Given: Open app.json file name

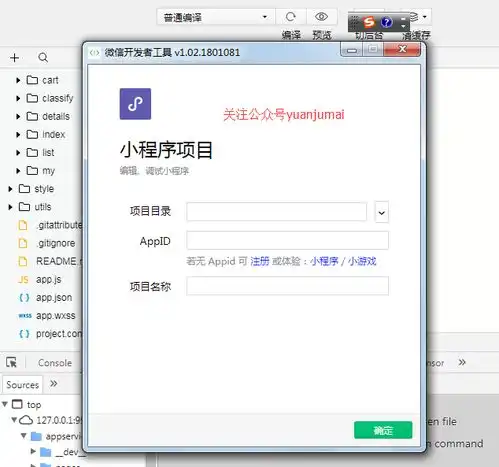Looking at the screenshot, I should point(54,298).
